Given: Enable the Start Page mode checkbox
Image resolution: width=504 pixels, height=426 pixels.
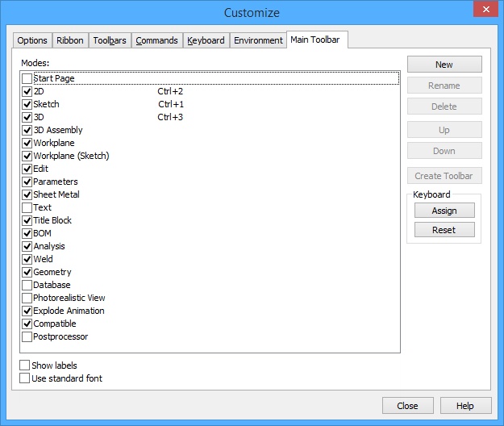Looking at the screenshot, I should tap(27, 78).
